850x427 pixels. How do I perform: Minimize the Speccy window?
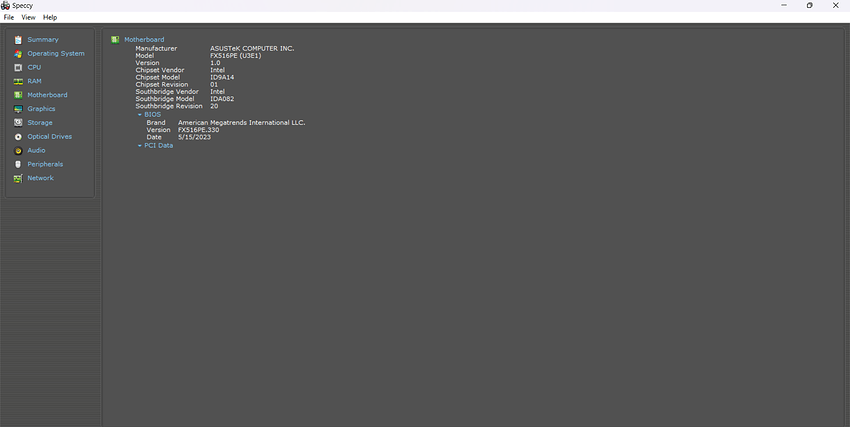[784, 5]
